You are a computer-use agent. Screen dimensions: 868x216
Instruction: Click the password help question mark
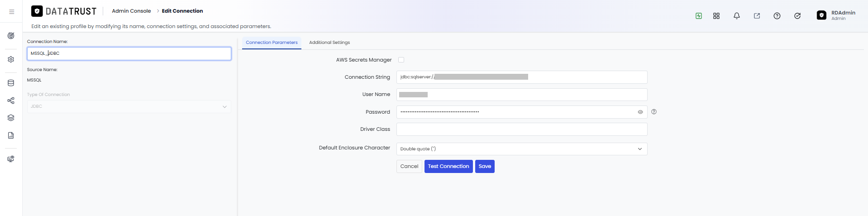(x=654, y=112)
